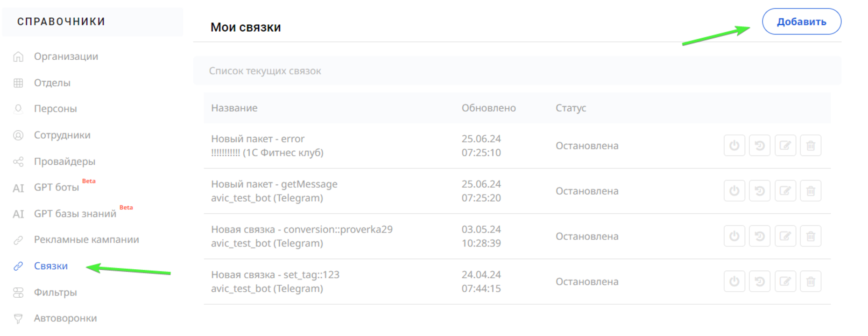Click edit icon for 'Новый пакет - error'
This screenshot has height=336, width=868.
pos(785,146)
